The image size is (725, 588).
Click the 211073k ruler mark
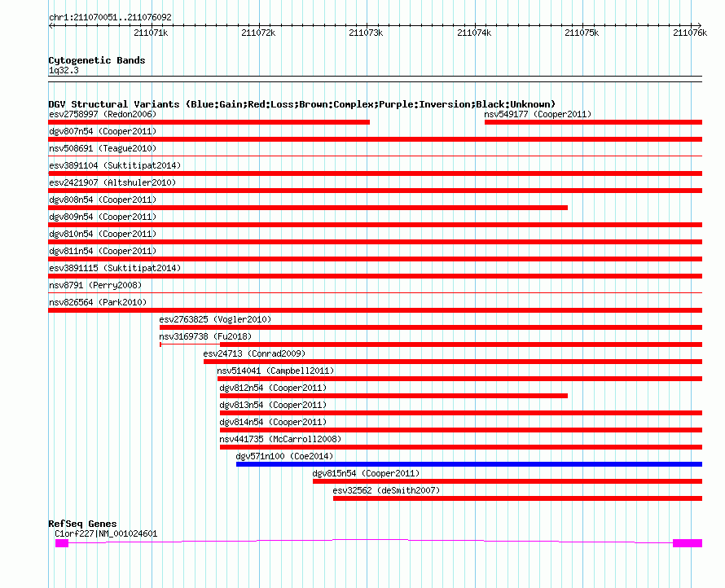coord(366,33)
